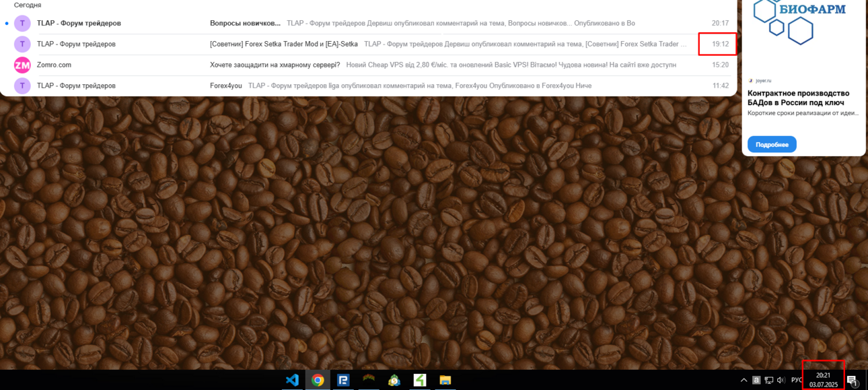
Task: Open the blue P application in taskbar
Action: point(343,380)
